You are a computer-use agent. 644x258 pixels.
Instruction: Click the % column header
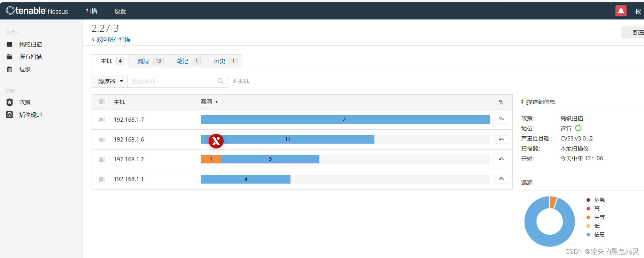coord(501,102)
